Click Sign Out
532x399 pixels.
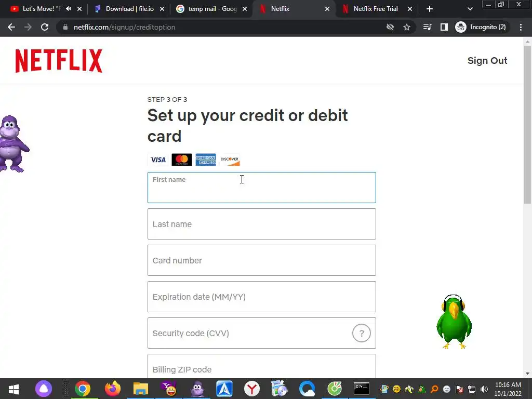click(487, 60)
